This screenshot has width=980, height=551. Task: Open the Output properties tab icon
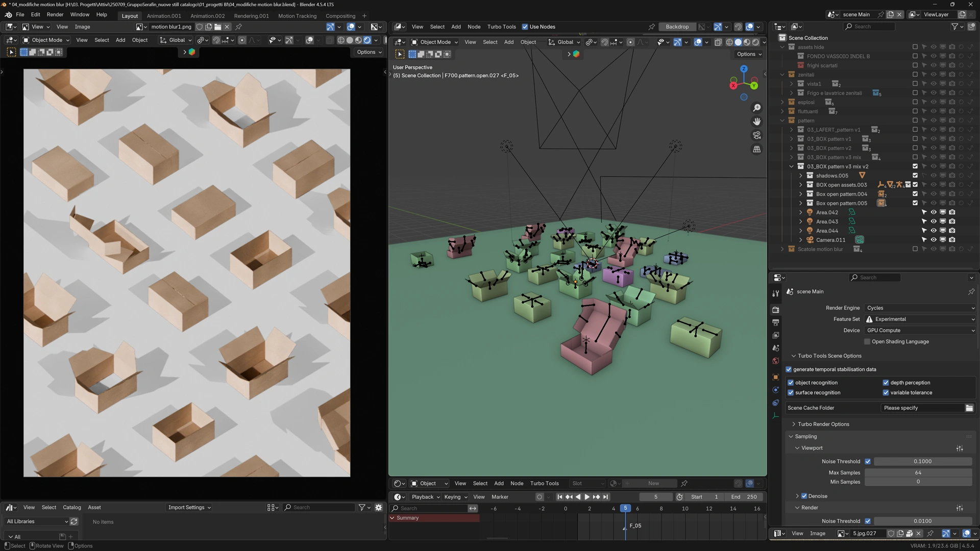pos(776,322)
